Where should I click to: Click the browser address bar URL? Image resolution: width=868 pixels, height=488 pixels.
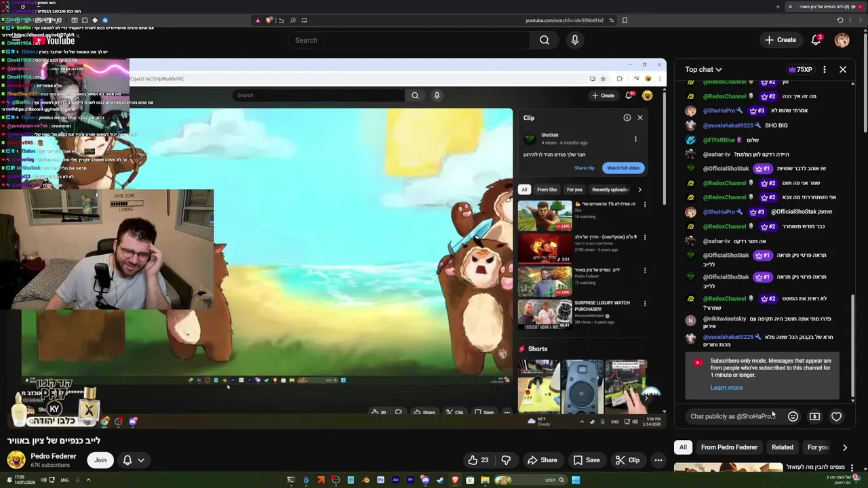pos(564,20)
